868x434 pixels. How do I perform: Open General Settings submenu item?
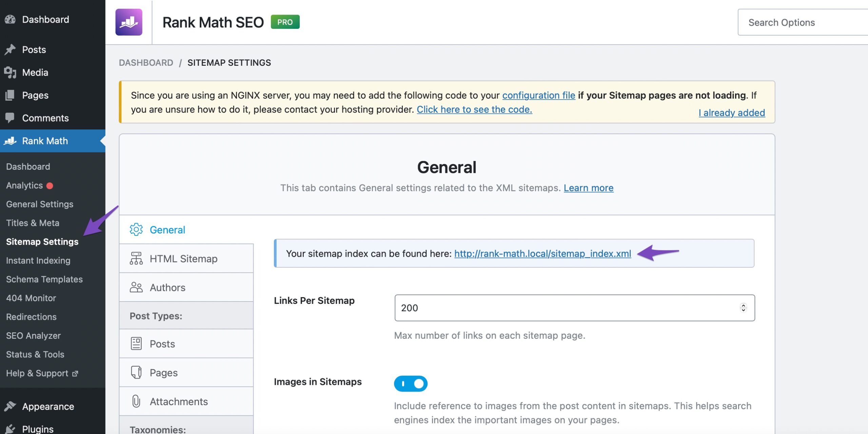tap(40, 204)
